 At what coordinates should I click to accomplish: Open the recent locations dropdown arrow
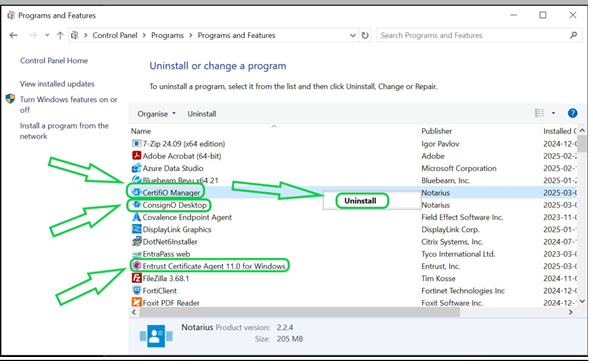tap(47, 35)
